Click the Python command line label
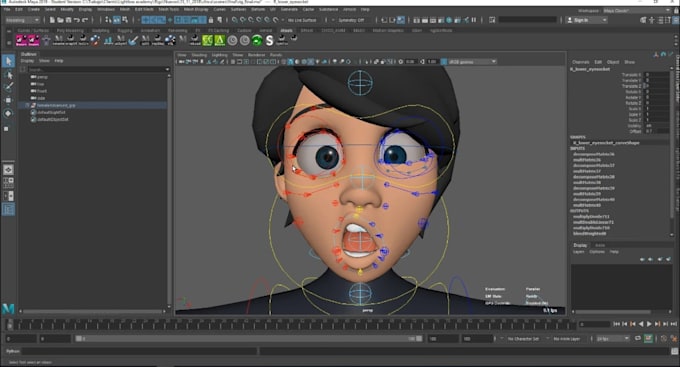Viewport: 680px width, 367px height. (13, 351)
